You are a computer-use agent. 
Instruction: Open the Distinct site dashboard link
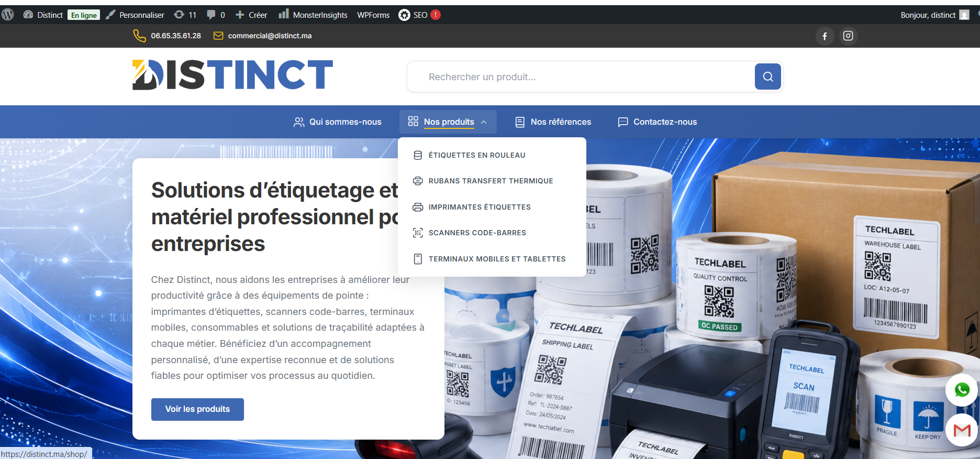tap(43, 15)
